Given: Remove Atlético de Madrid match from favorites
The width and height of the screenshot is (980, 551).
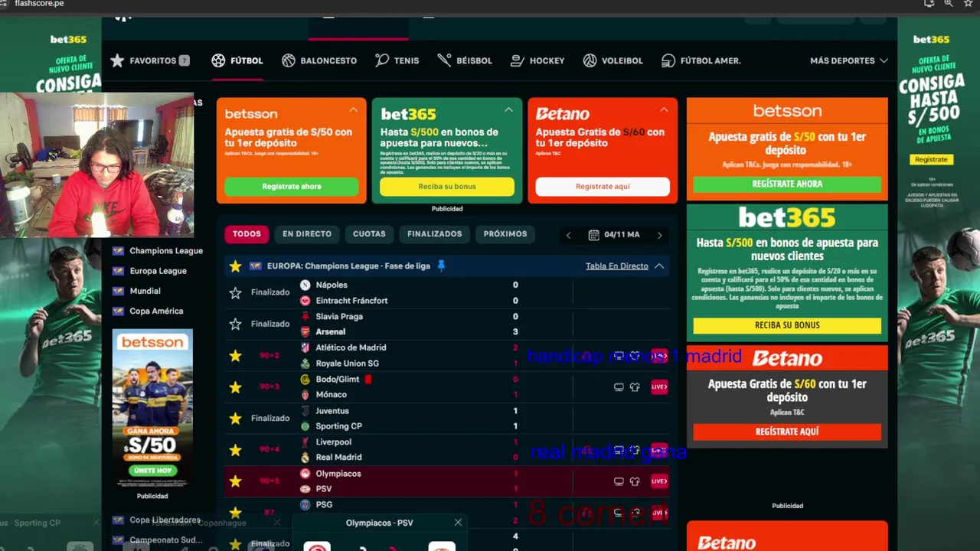Looking at the screenshot, I should [x=235, y=355].
